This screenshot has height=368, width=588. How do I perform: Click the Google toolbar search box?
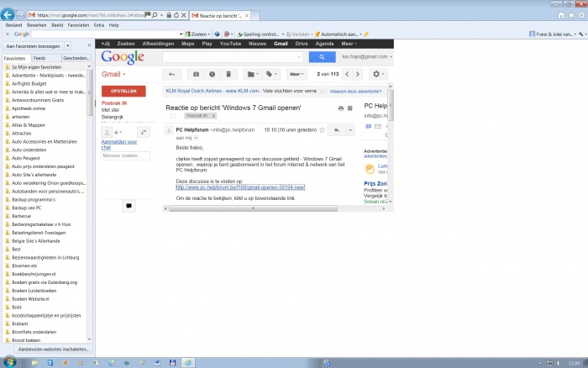pos(107,34)
